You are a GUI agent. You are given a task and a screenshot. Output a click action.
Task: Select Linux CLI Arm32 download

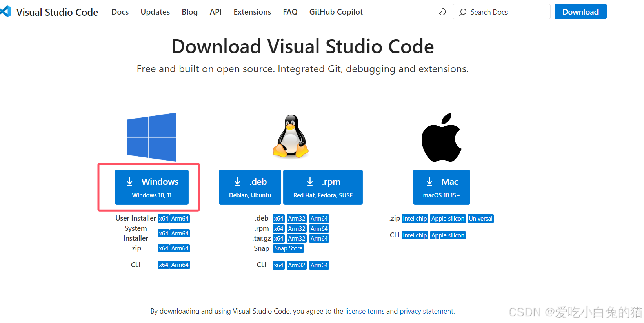(x=297, y=265)
